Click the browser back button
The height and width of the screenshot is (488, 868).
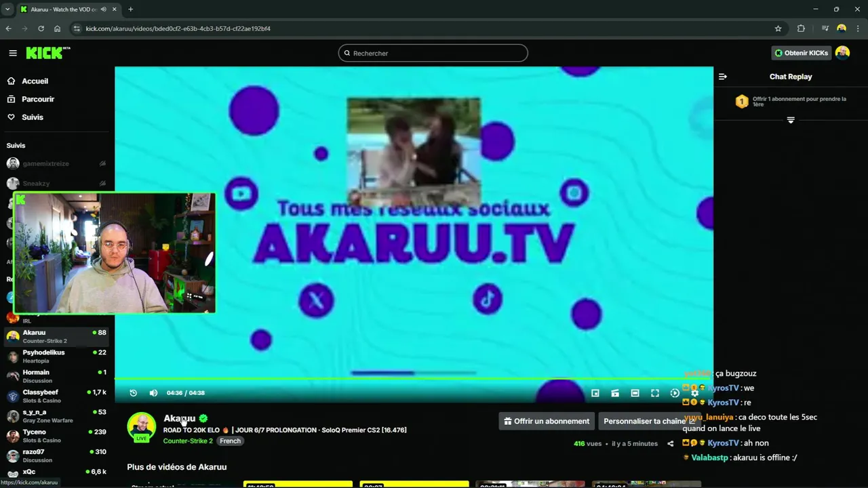coord(8,28)
